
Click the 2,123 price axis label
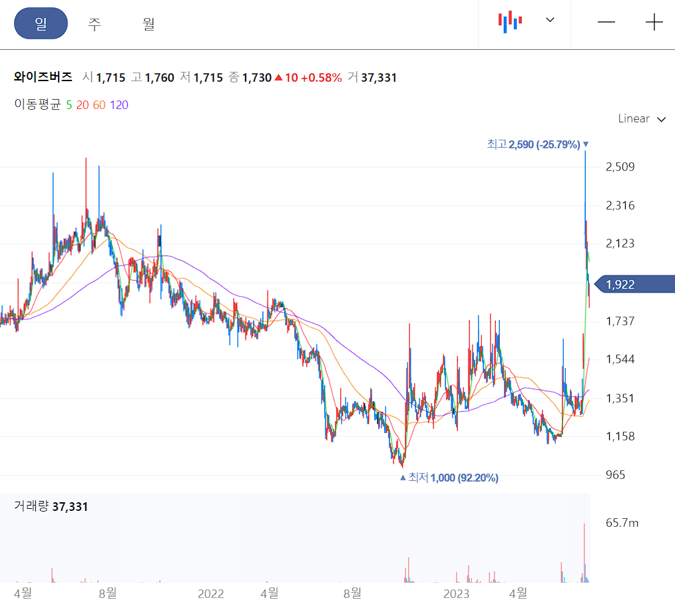620,243
